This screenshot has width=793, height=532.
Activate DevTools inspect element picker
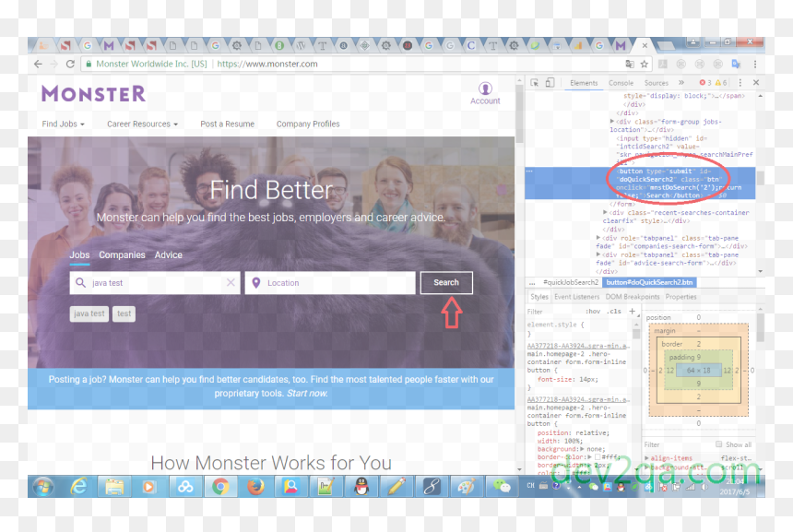tap(535, 82)
